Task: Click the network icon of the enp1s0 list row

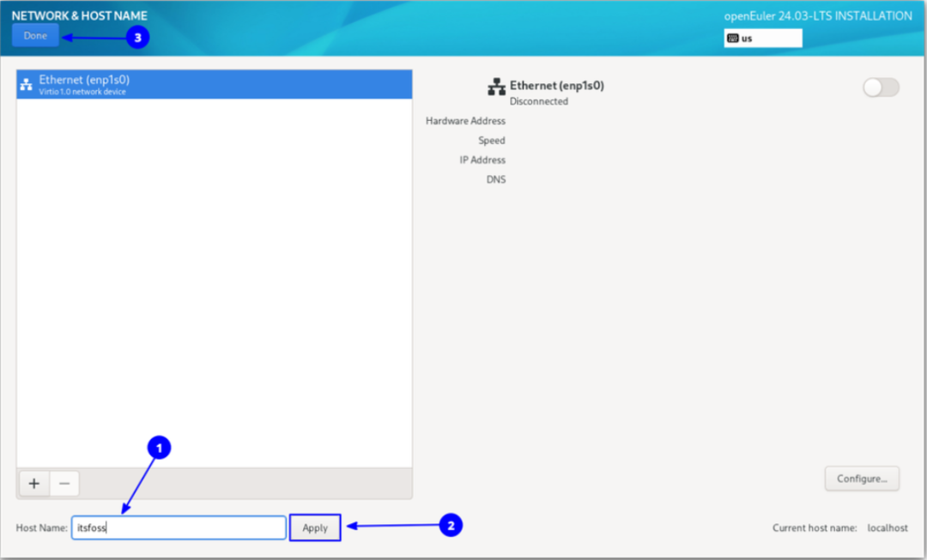Action: (26, 85)
